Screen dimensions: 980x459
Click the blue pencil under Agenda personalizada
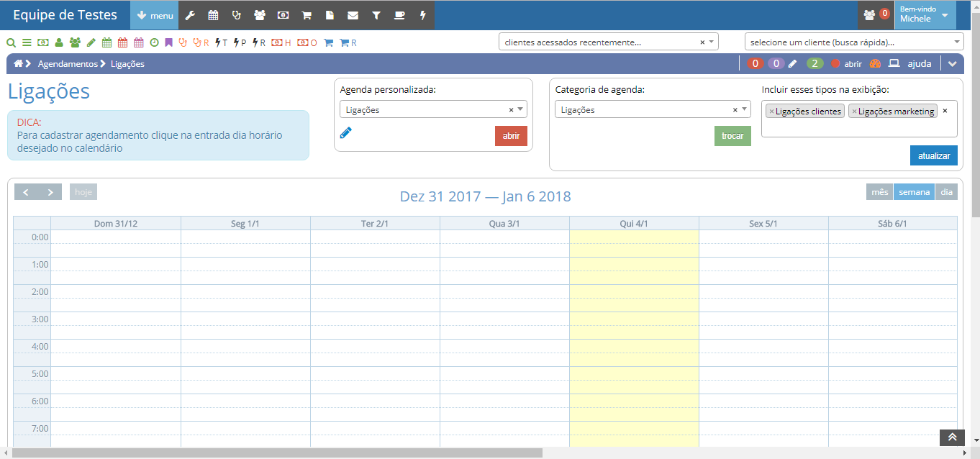click(x=345, y=132)
